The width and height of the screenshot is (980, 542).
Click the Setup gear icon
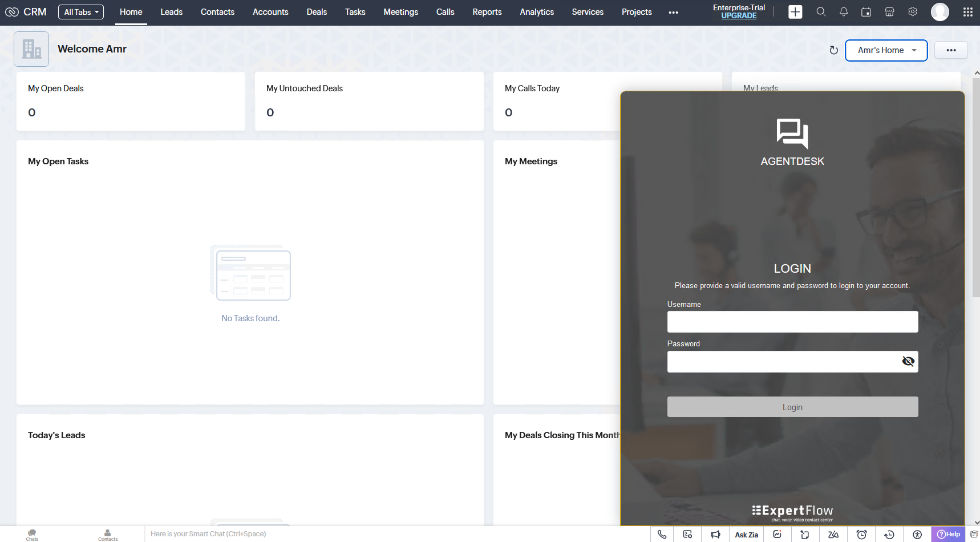tap(913, 11)
